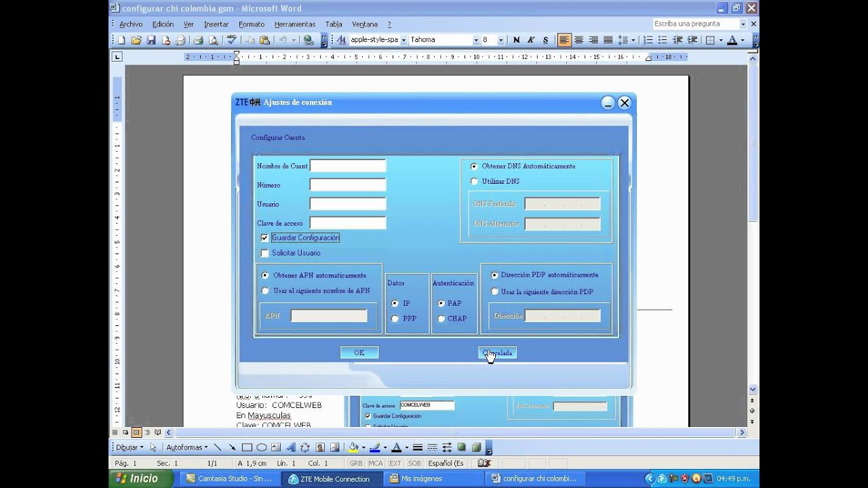Choose CHAP authentication radio button
This screenshot has width=868, height=488.
tap(441, 319)
